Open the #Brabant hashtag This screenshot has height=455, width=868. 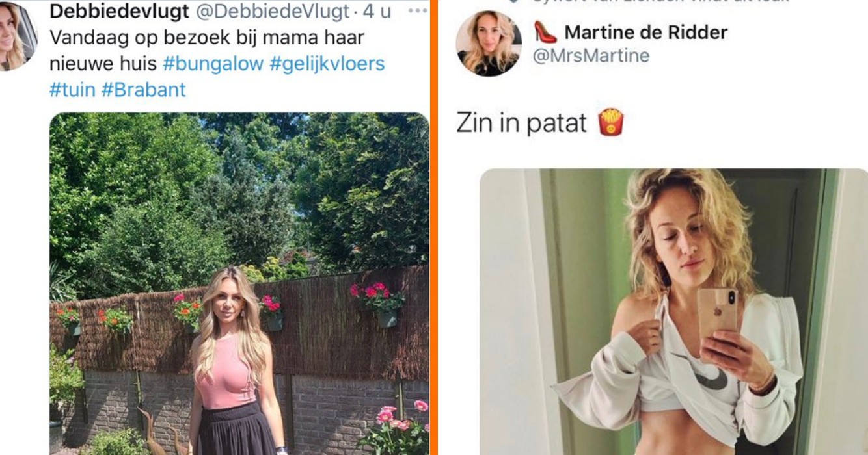click(143, 90)
